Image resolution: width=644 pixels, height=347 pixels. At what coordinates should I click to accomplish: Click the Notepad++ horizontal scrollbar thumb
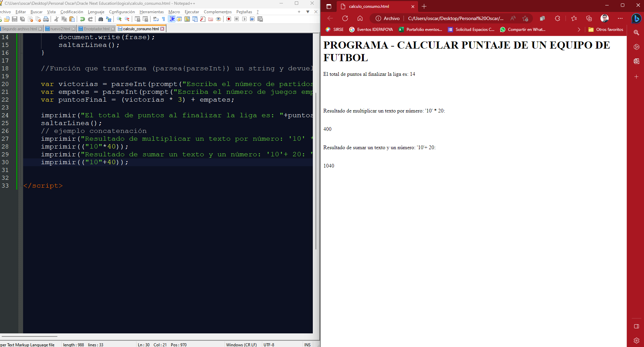29,336
